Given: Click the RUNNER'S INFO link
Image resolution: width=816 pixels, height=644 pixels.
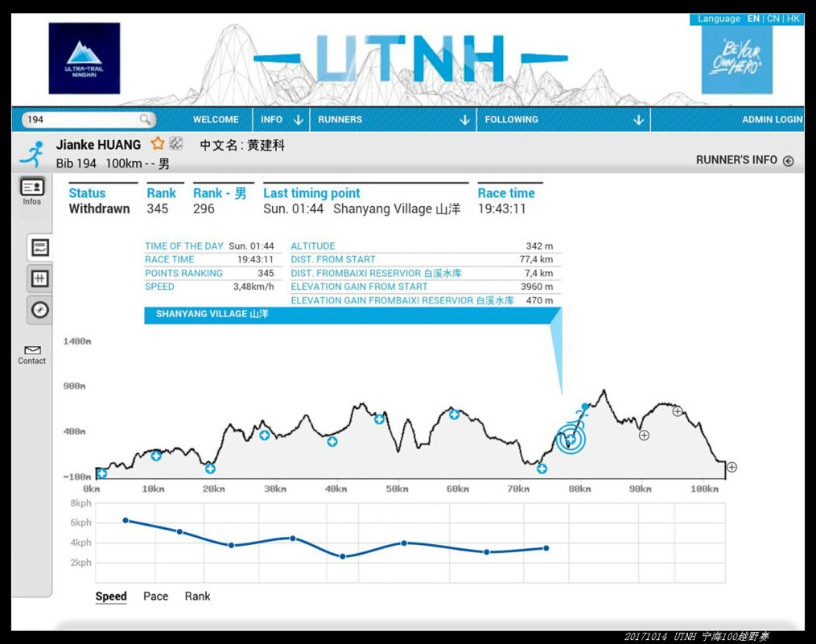Looking at the screenshot, I should tap(736, 160).
